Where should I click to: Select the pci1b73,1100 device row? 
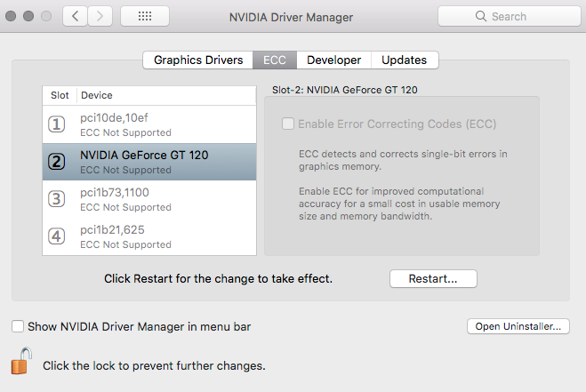click(151, 199)
